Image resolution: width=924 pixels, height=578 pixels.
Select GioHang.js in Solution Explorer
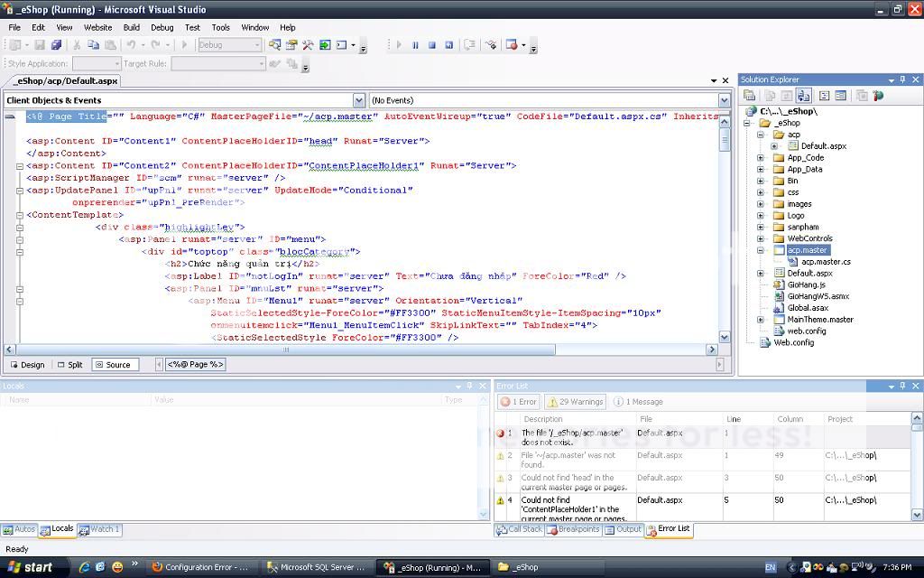pos(806,284)
